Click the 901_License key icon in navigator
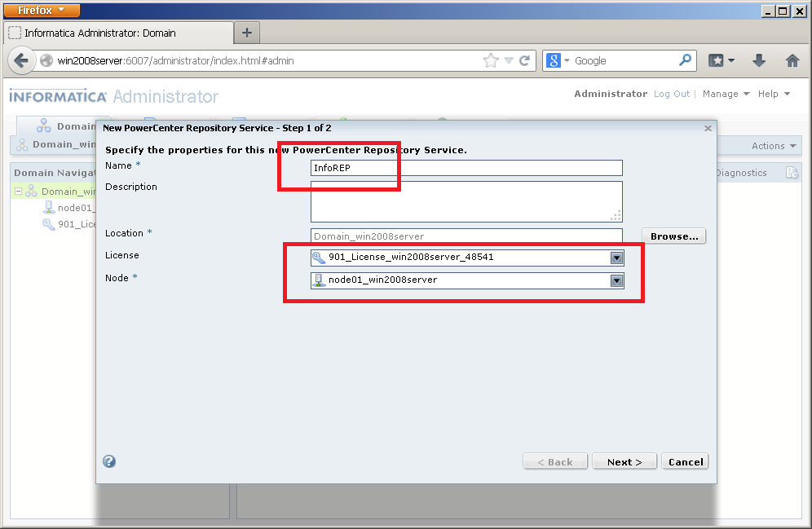Viewport: 812px width, 529px height. tap(47, 224)
